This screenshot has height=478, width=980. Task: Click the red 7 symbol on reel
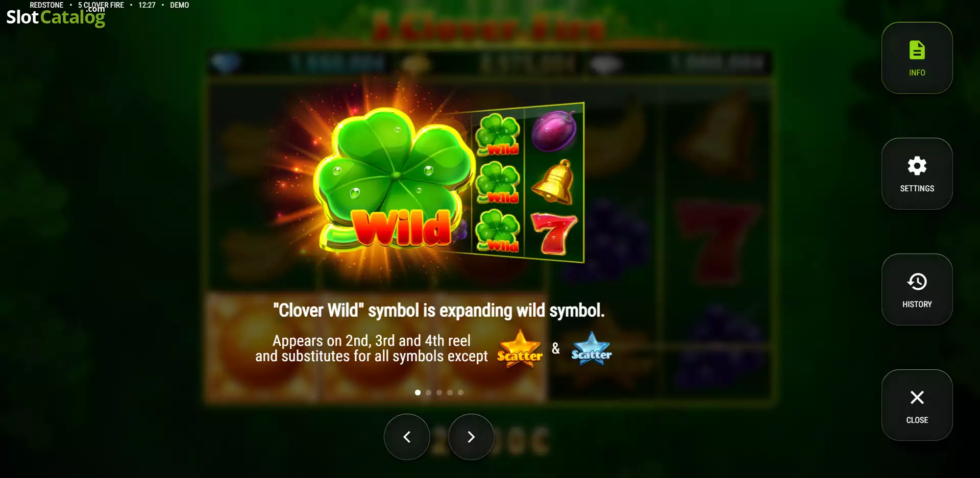tap(554, 234)
